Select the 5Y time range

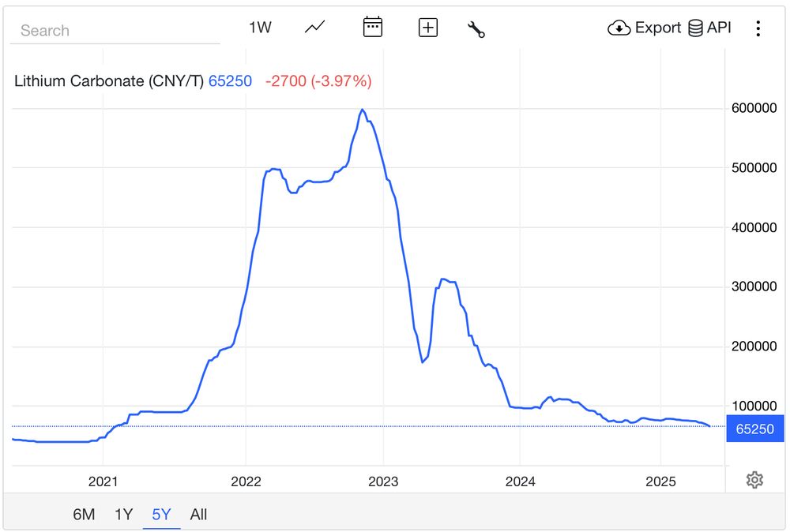pyautogui.click(x=162, y=515)
